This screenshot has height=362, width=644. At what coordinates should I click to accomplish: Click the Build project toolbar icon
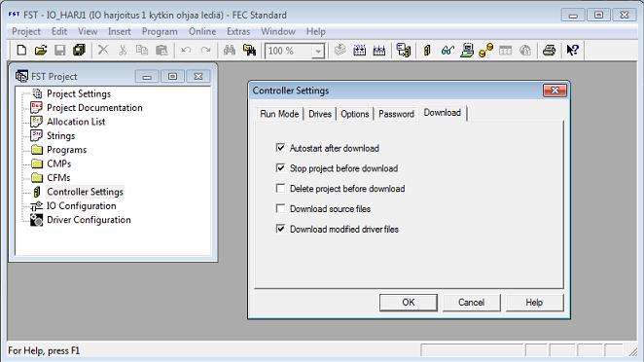(359, 51)
